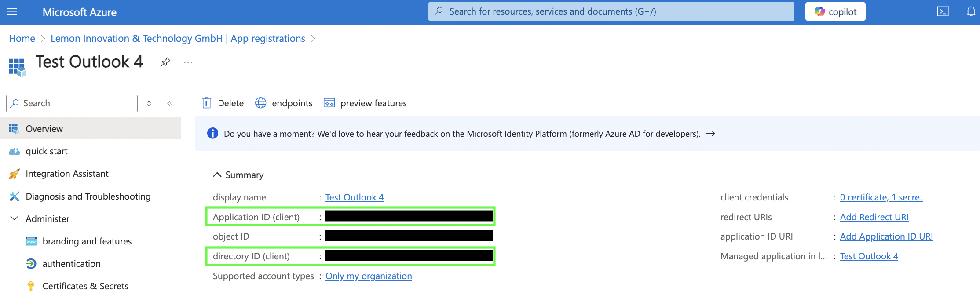Delete the app registration

tap(223, 103)
